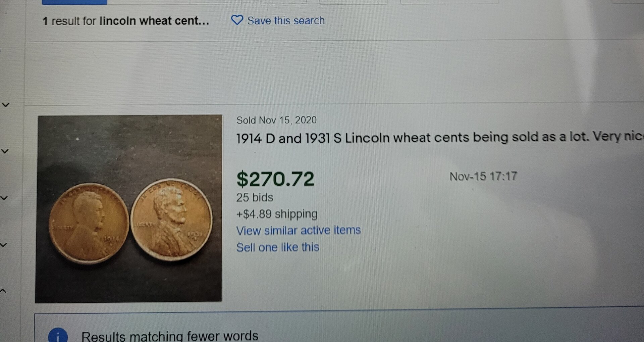The width and height of the screenshot is (644, 342).
Task: Click the "+$4.89 shipping" text
Action: click(277, 214)
